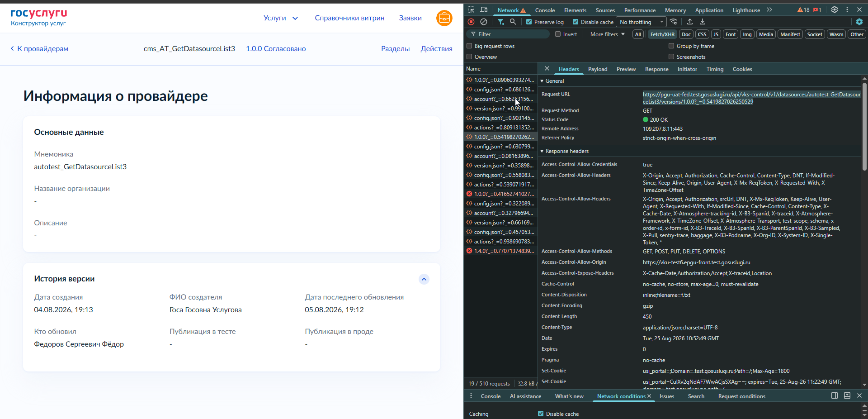
Task: Open the Cookies request tab
Action: click(x=742, y=69)
